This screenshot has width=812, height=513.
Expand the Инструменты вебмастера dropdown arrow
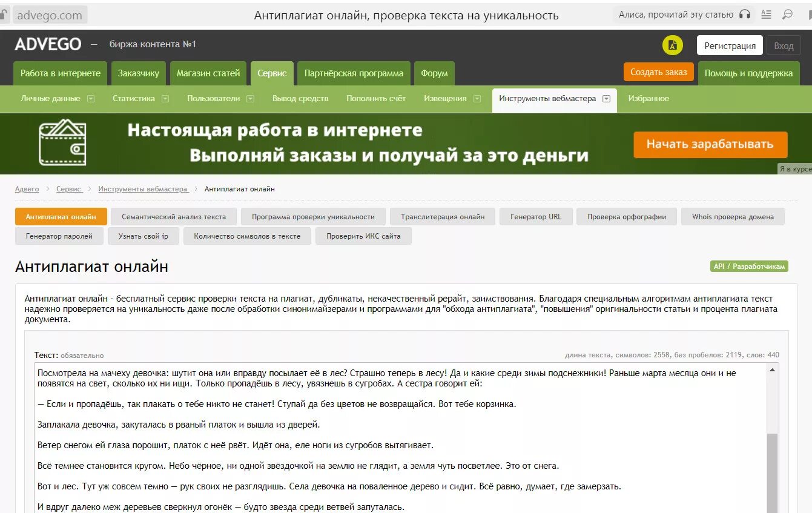tap(606, 99)
